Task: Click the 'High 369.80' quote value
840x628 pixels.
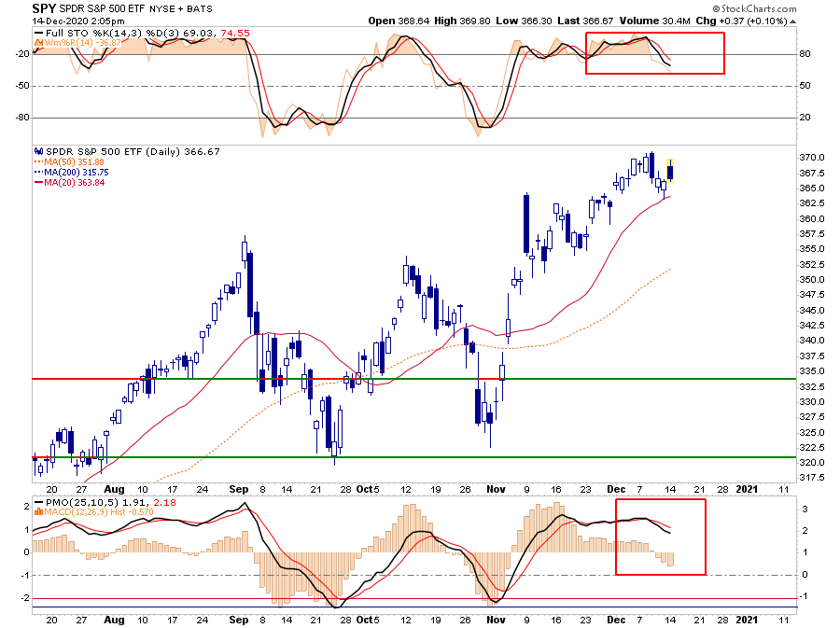Action: (462, 21)
